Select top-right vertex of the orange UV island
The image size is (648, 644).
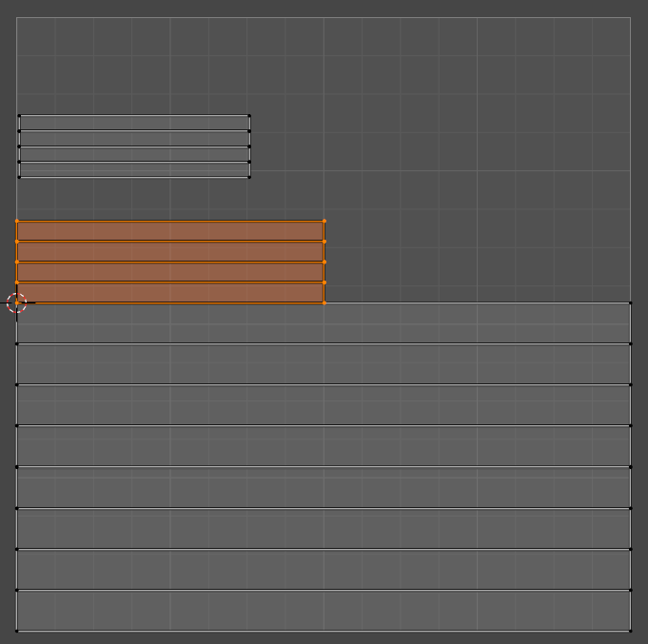pyautogui.click(x=324, y=221)
